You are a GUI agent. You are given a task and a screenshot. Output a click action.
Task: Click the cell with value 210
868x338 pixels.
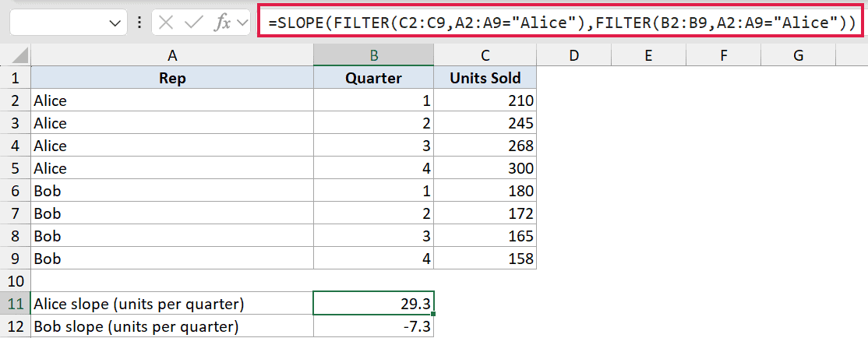(485, 100)
